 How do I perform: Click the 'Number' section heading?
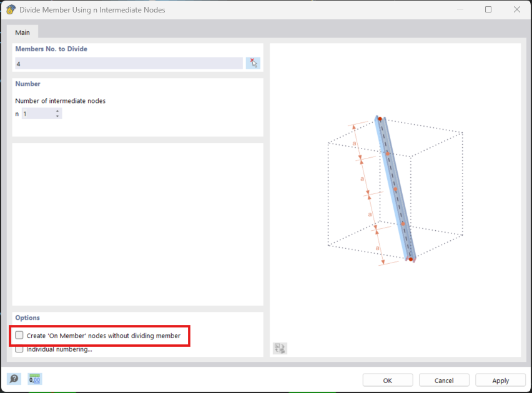pos(28,84)
